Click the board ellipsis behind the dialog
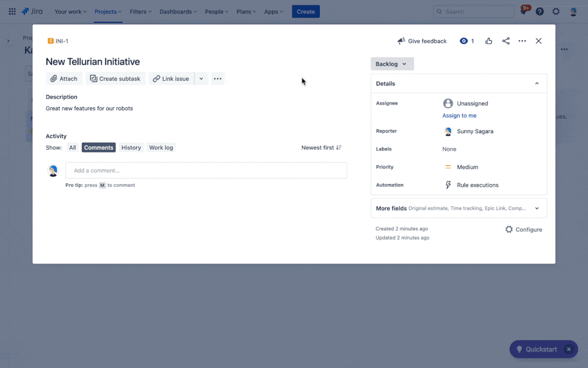The height and width of the screenshot is (368, 588). click(564, 49)
